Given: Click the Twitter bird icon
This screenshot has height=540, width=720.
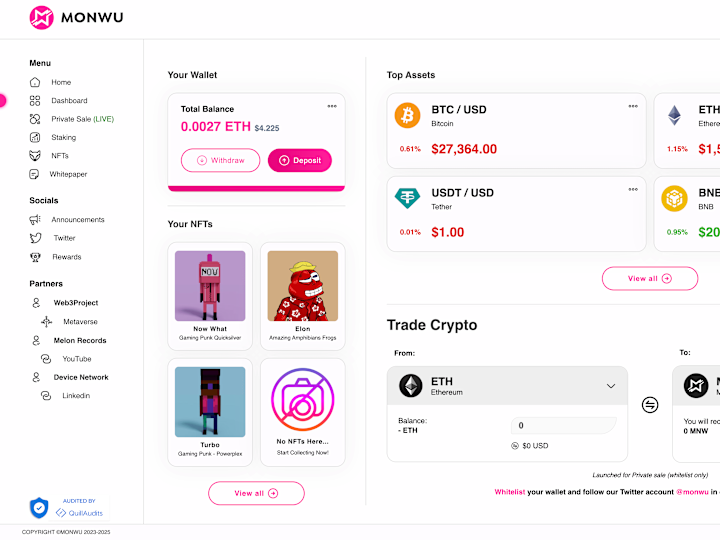Looking at the screenshot, I should [x=35, y=238].
